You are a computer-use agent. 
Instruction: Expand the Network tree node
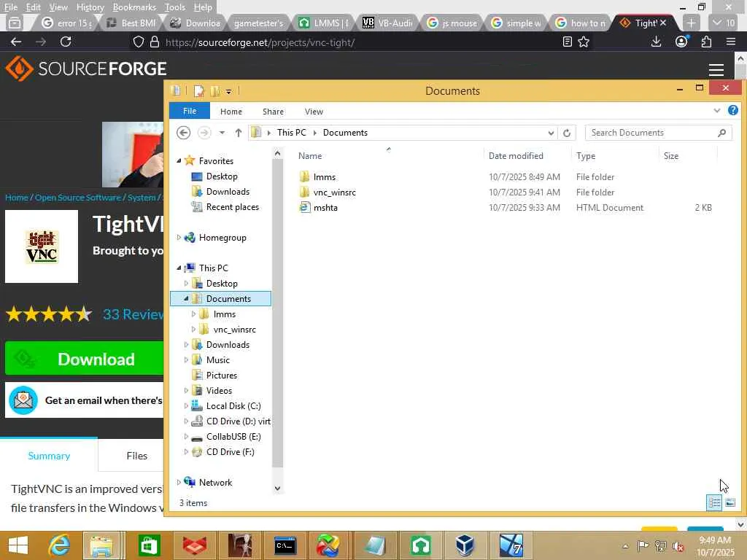coord(179,483)
